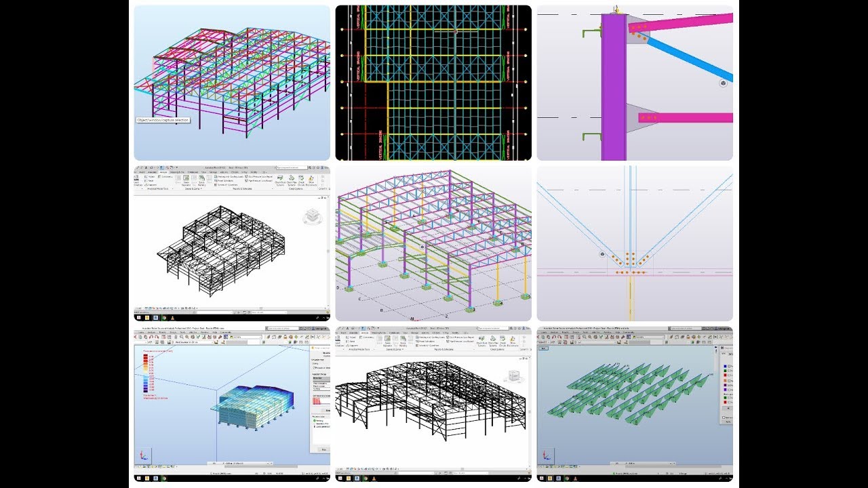Open the layout dropdown in the green diagrams toolbar
The height and width of the screenshot is (488, 868).
(x=648, y=337)
